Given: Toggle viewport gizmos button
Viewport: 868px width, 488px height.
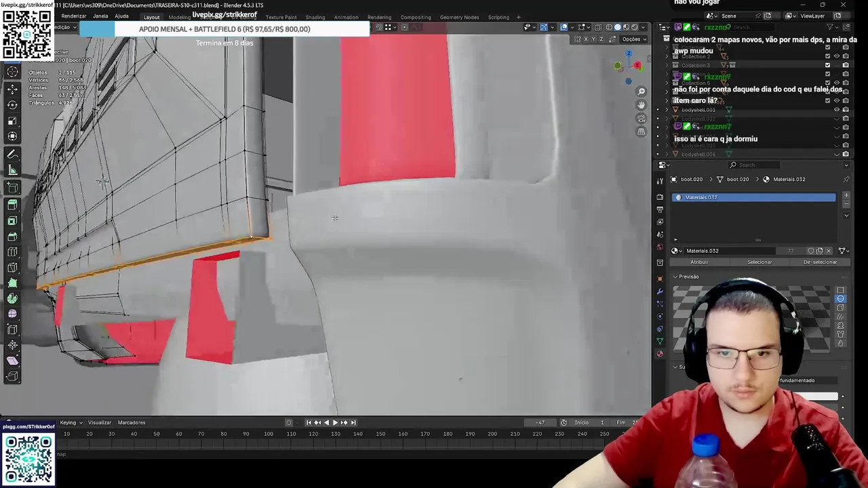Looking at the screenshot, I should click(x=544, y=27).
